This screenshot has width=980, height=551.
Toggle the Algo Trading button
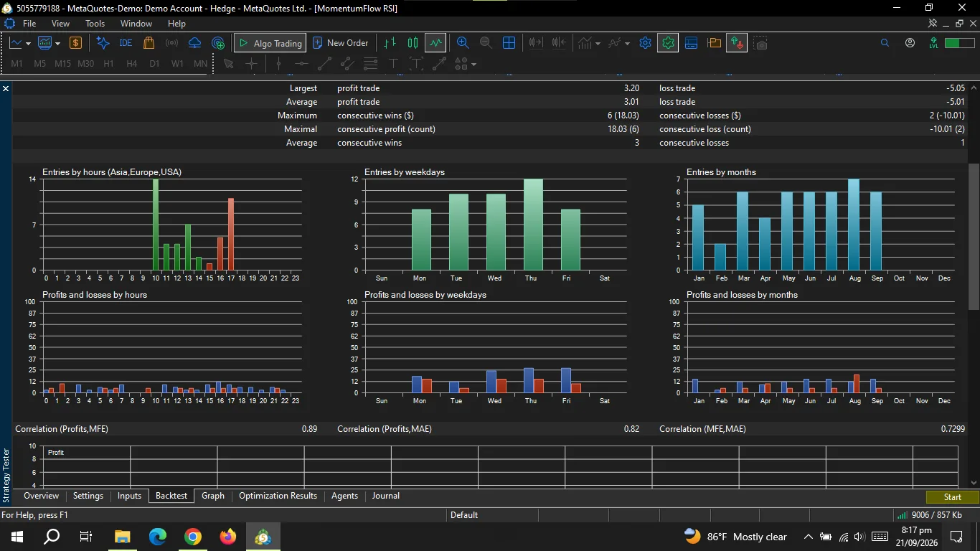click(270, 43)
